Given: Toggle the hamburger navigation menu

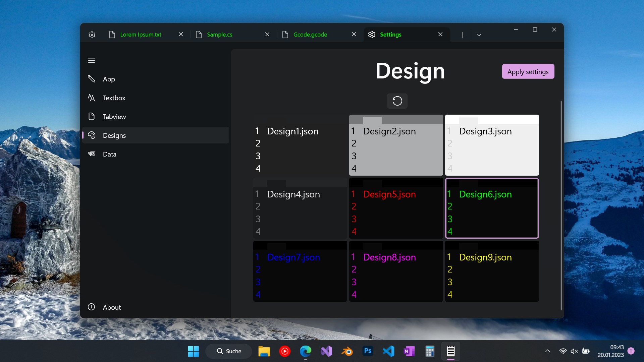Looking at the screenshot, I should [x=92, y=60].
